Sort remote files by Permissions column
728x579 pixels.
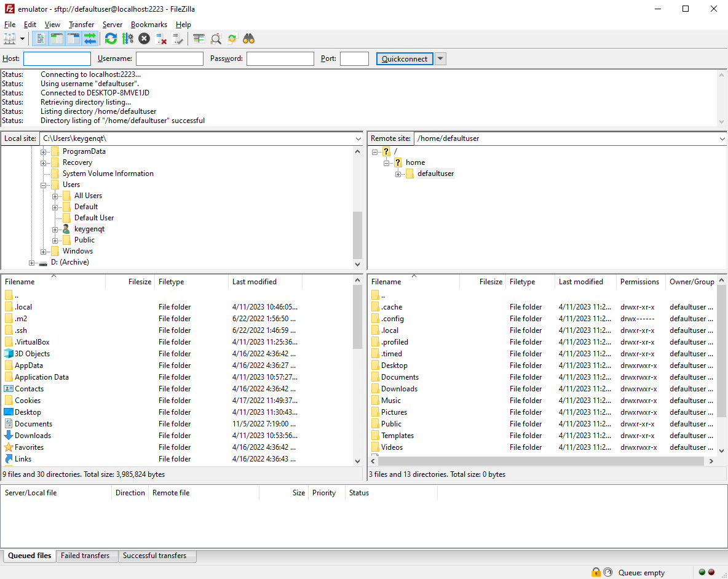(x=639, y=282)
